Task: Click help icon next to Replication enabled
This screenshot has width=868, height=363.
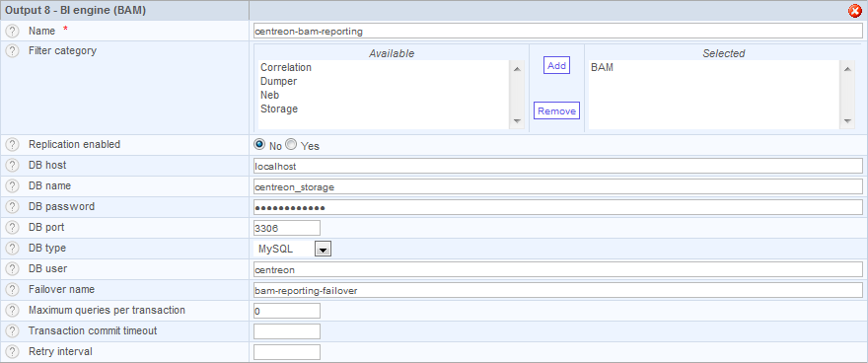Action: (x=12, y=144)
